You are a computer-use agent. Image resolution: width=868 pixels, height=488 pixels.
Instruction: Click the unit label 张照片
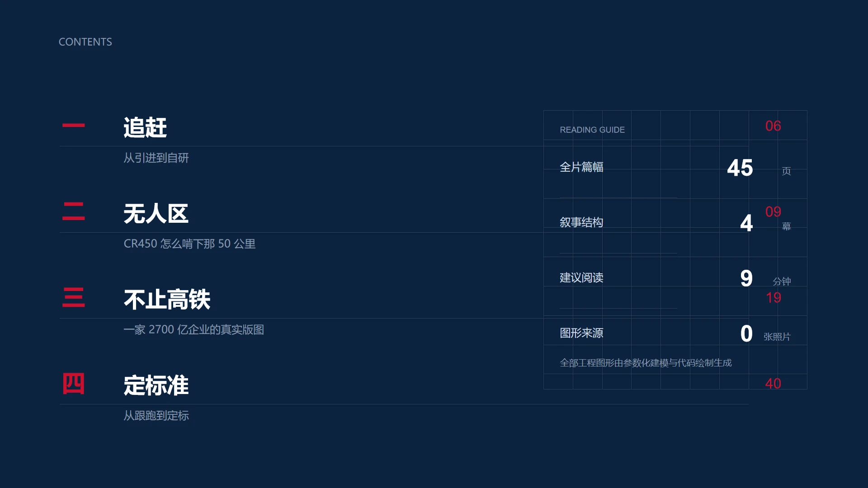777,337
